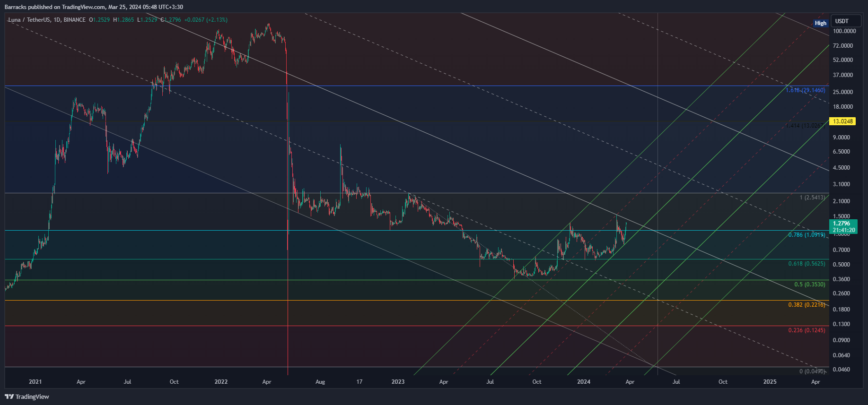The image size is (868, 405).
Task: Click the TradingView logo at bottom left
Action: click(27, 396)
